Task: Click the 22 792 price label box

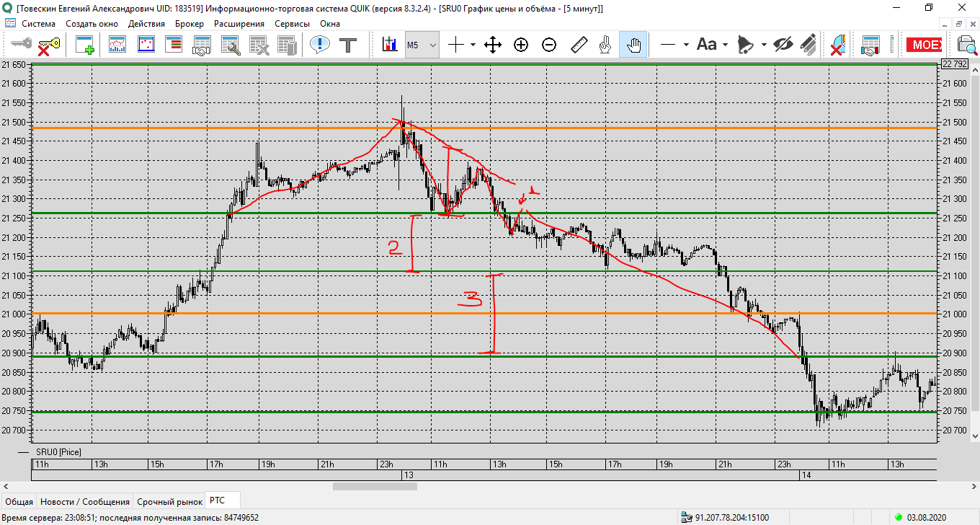Action: pos(955,63)
